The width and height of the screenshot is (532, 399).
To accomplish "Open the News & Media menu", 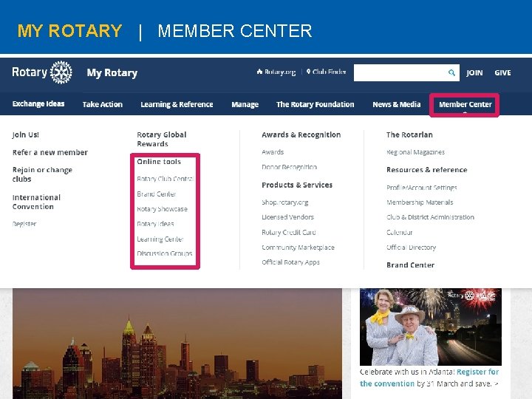I will click(397, 104).
